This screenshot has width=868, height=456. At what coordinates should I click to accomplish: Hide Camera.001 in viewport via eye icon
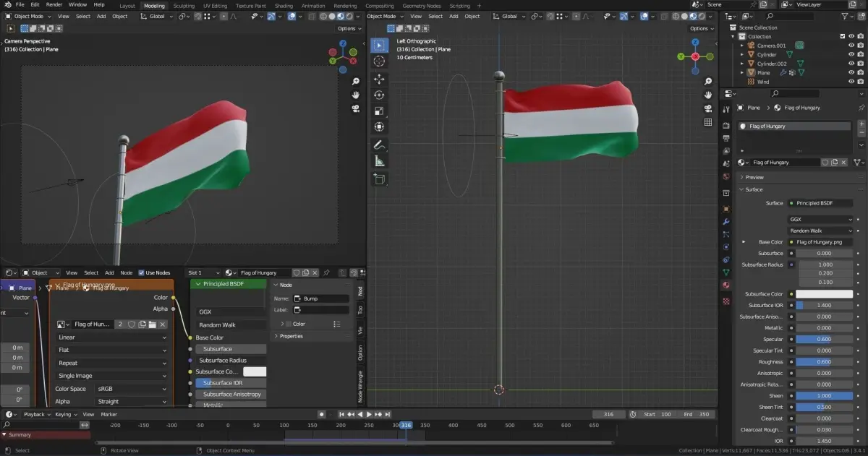(x=851, y=46)
